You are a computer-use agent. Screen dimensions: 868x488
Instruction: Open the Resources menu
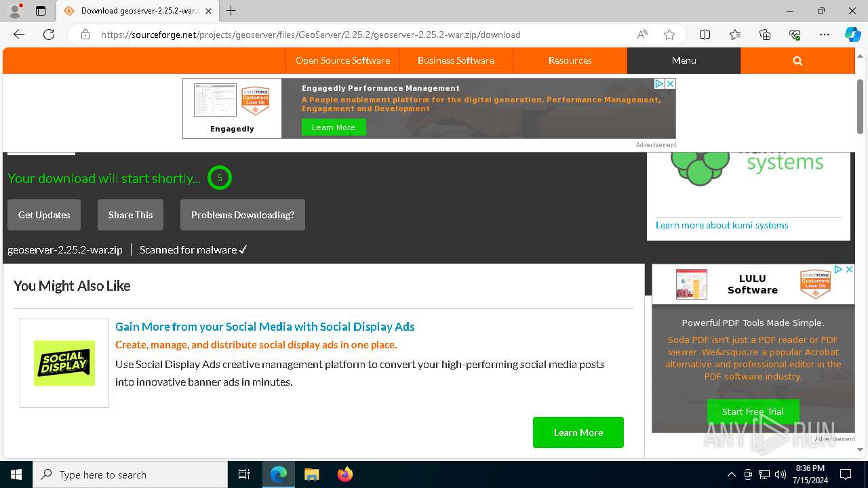click(570, 60)
